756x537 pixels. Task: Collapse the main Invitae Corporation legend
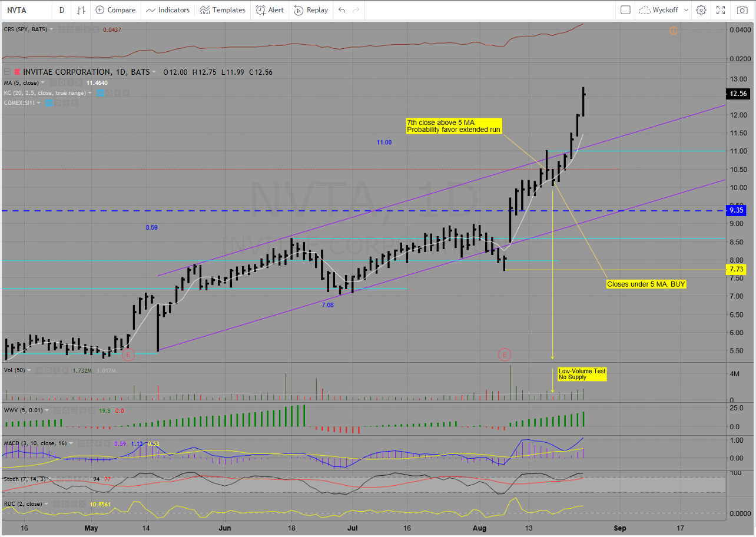click(7, 72)
